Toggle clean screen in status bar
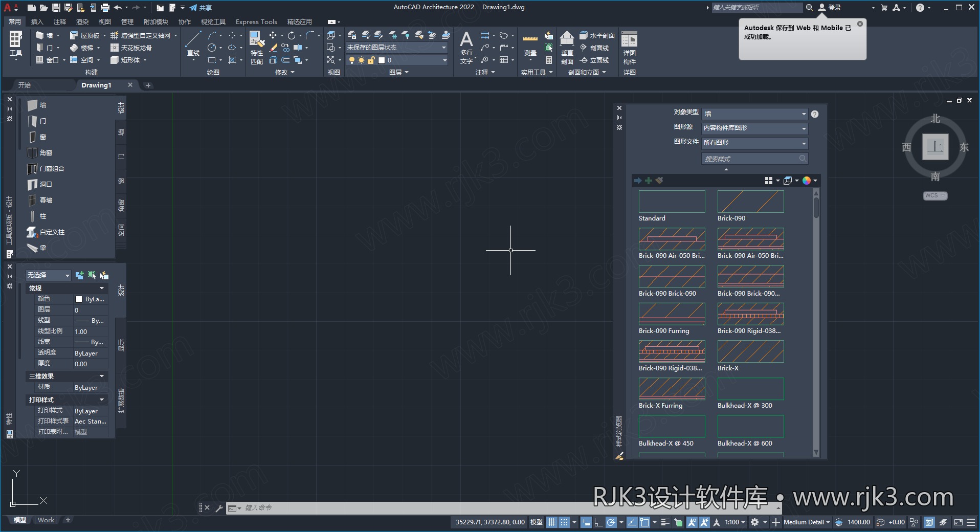The height and width of the screenshot is (532, 980). [x=958, y=522]
